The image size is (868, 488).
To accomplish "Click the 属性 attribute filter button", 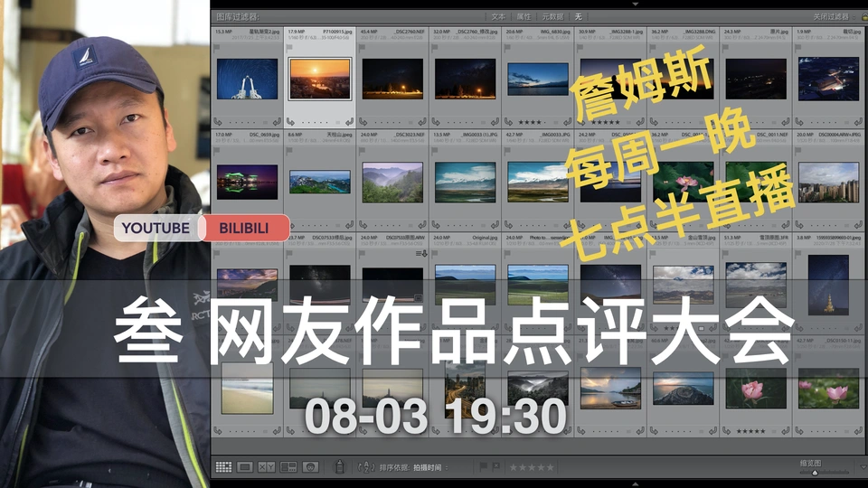I will coord(524,16).
